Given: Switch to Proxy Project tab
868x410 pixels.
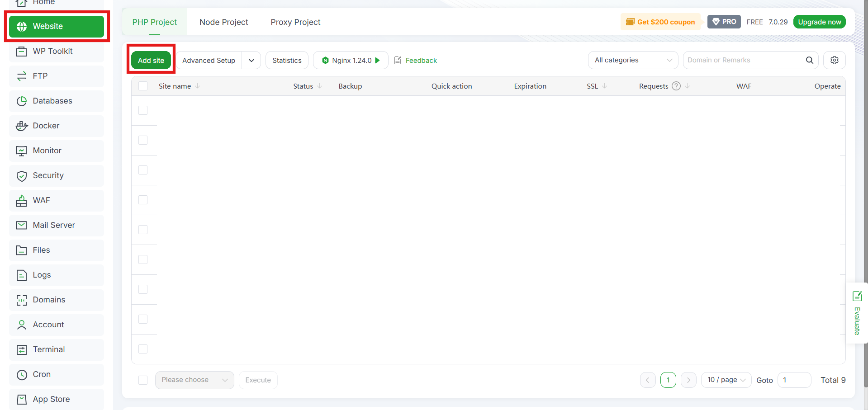Looking at the screenshot, I should [x=295, y=22].
